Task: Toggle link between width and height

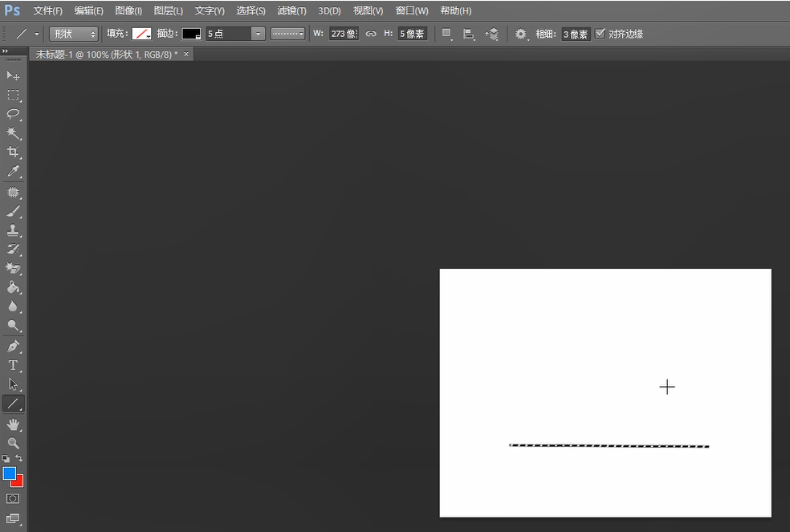Action: tap(370, 34)
